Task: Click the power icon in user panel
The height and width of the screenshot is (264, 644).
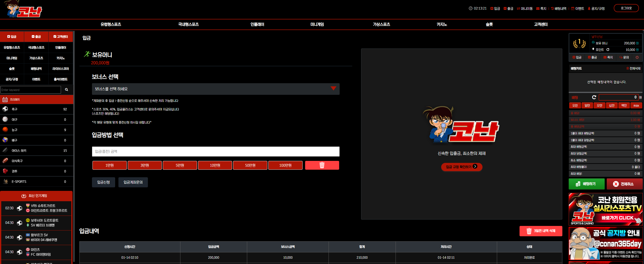Action: tap(637, 57)
